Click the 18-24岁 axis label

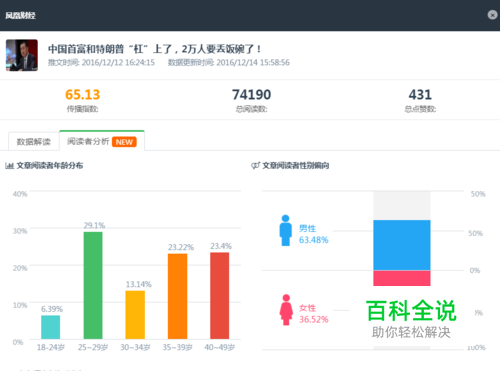(51, 347)
